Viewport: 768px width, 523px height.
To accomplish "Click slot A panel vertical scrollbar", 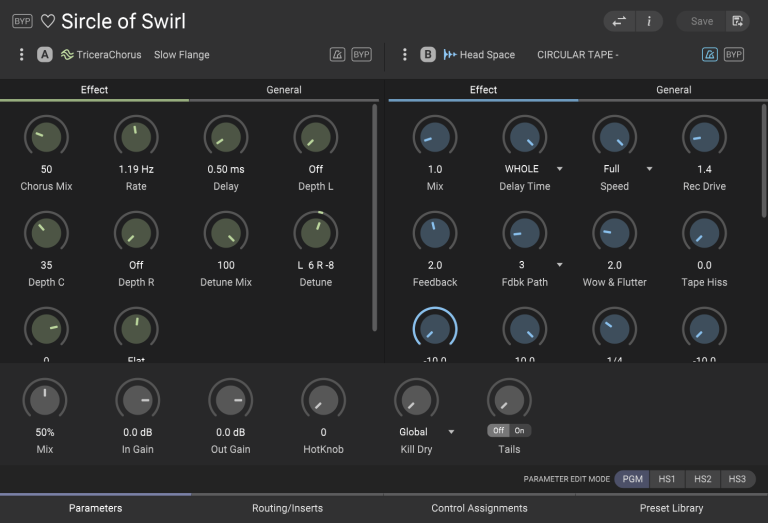I will (375, 218).
